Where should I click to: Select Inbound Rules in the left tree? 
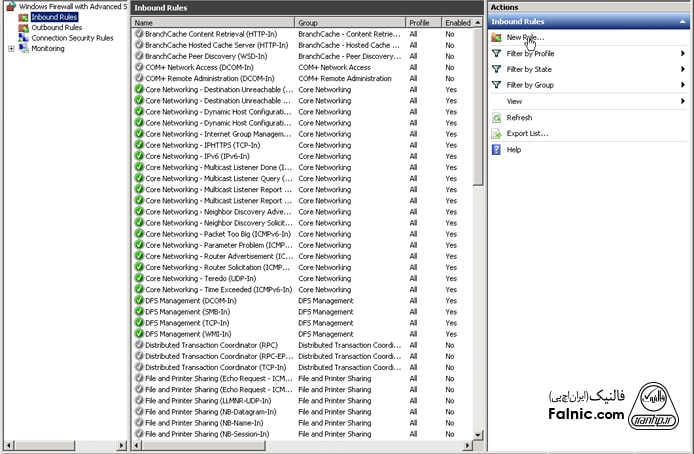pyautogui.click(x=56, y=16)
